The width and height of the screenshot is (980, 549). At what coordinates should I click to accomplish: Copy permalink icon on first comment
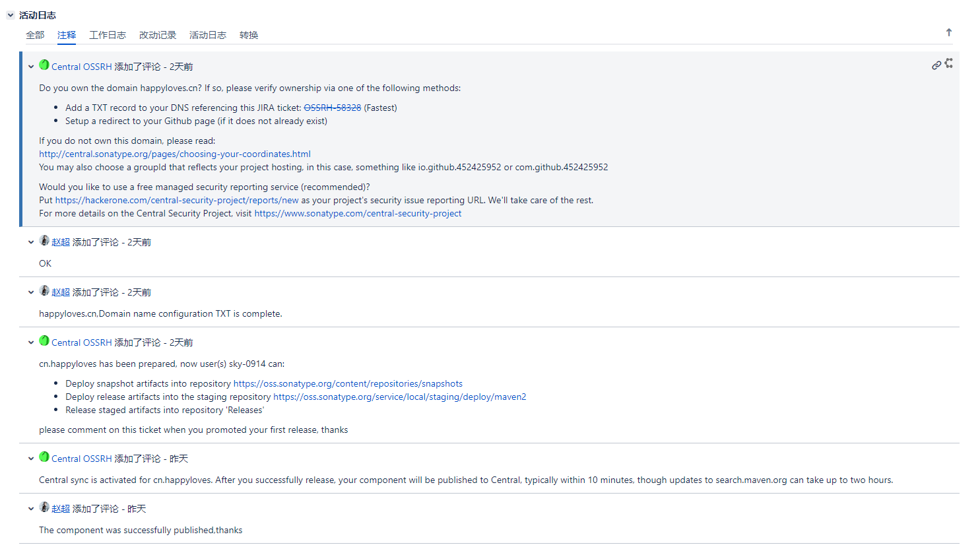click(936, 65)
